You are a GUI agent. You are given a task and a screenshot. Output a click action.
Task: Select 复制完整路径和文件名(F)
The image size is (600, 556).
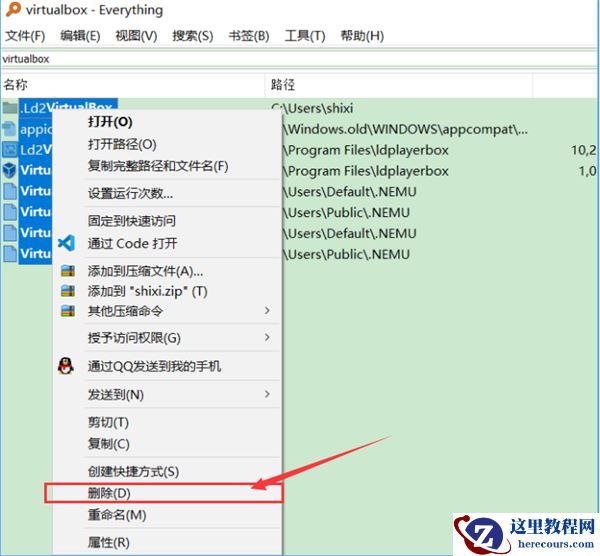pos(158,166)
